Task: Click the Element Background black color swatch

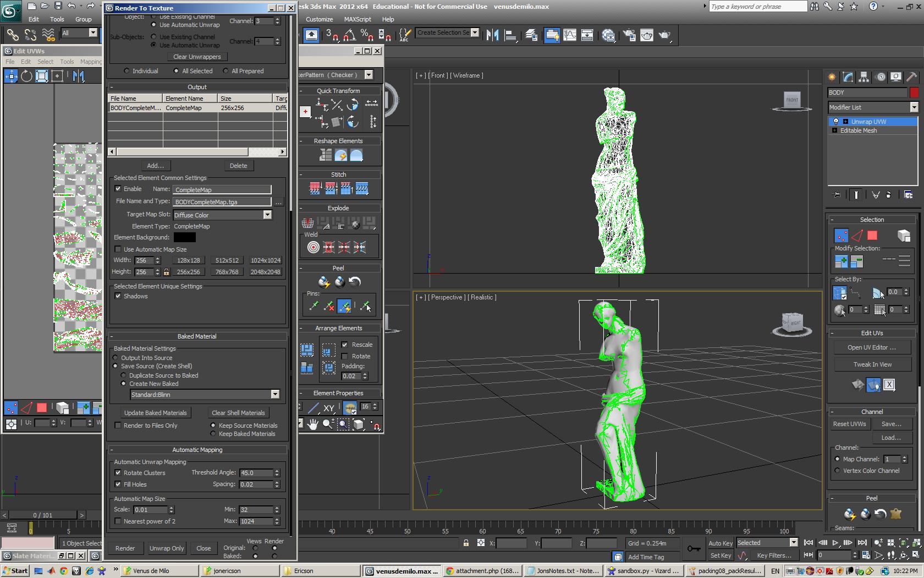Action: click(x=184, y=237)
